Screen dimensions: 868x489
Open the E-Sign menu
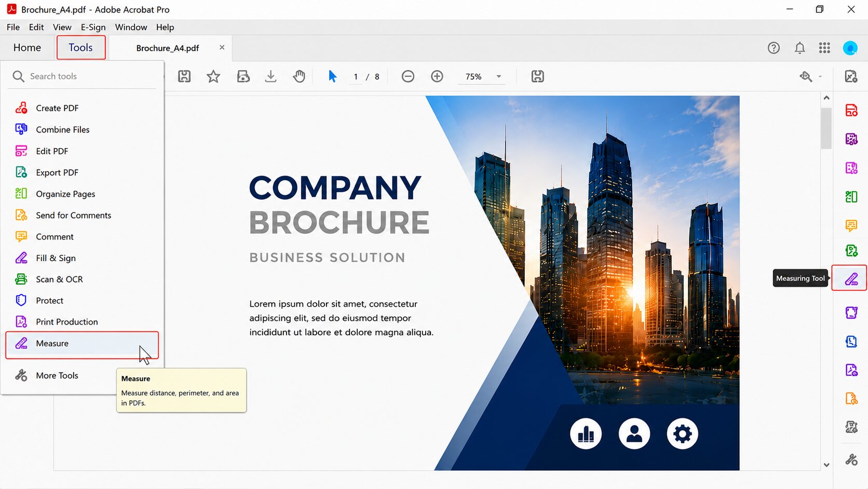coord(93,27)
